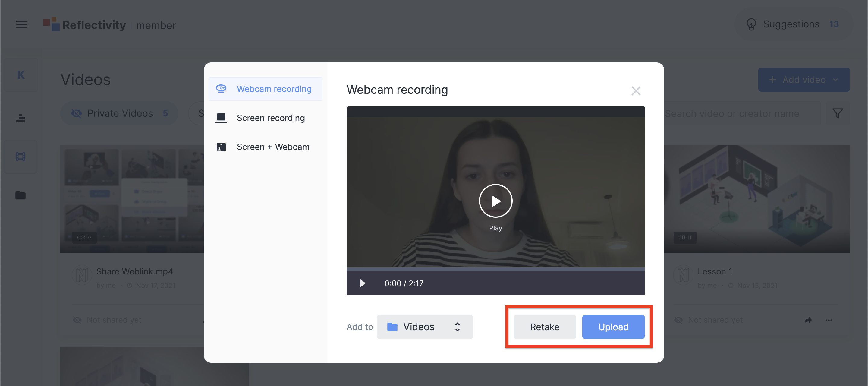This screenshot has width=868, height=386.
Task: Switch to Screen recording tab
Action: pos(266,118)
